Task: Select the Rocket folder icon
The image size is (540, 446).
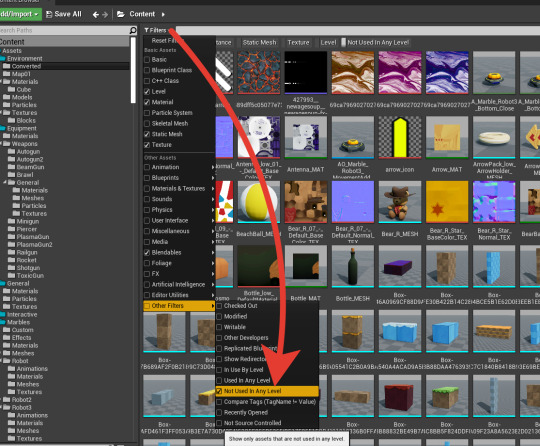Action: (12, 260)
